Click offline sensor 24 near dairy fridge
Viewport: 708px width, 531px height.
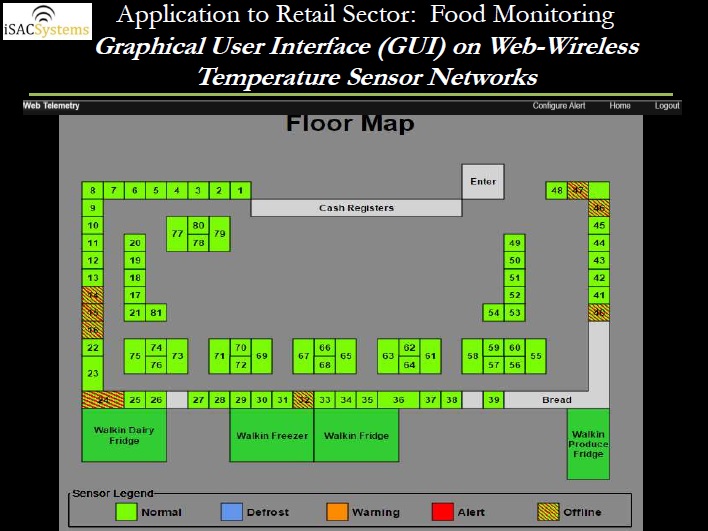(x=102, y=400)
